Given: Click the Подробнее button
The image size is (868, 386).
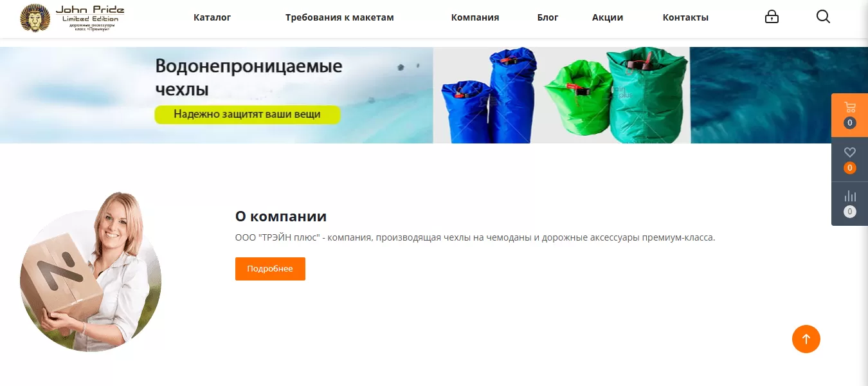Looking at the screenshot, I should (270, 269).
